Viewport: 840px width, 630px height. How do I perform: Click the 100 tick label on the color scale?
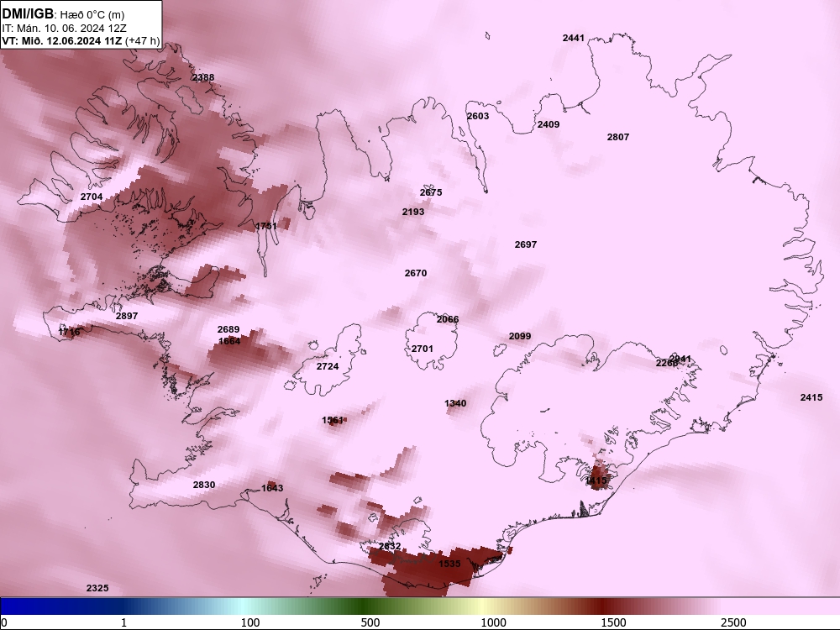pyautogui.click(x=250, y=622)
